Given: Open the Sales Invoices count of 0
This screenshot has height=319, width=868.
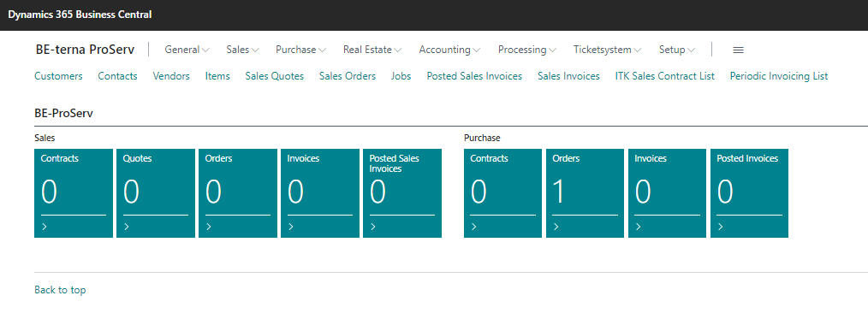Looking at the screenshot, I should pos(295,192).
